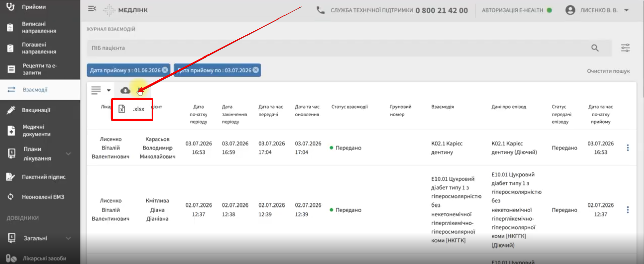This screenshot has width=644, height=264.
Task: Open the ЛИСЕНКО В. В. account dropdown arrow
Action: pos(626,10)
